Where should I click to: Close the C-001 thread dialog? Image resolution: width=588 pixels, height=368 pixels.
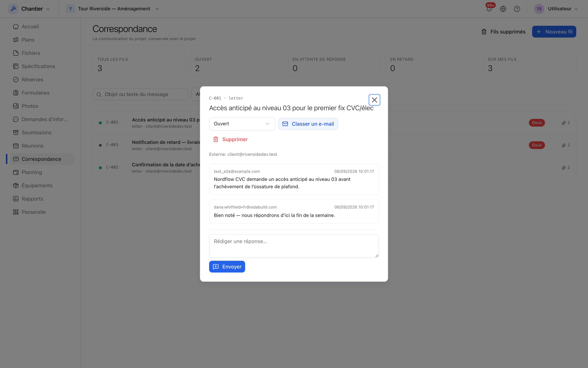pyautogui.click(x=374, y=100)
